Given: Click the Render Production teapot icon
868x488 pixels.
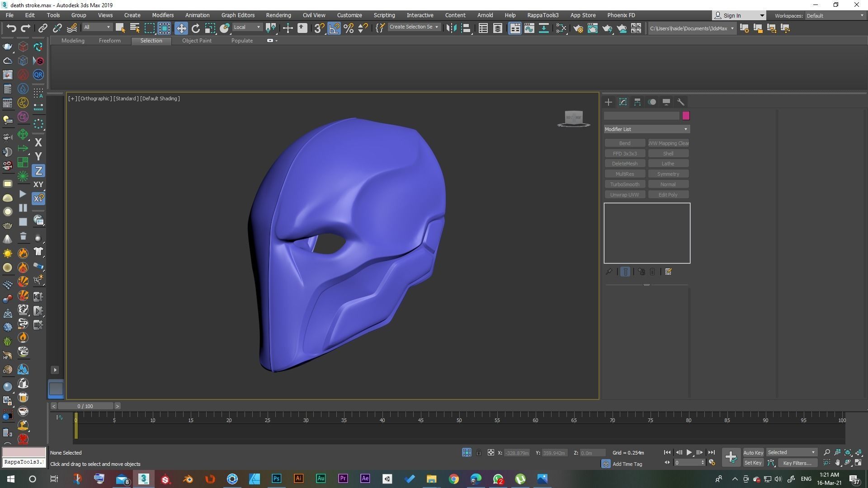Looking at the screenshot, I should click(607, 28).
